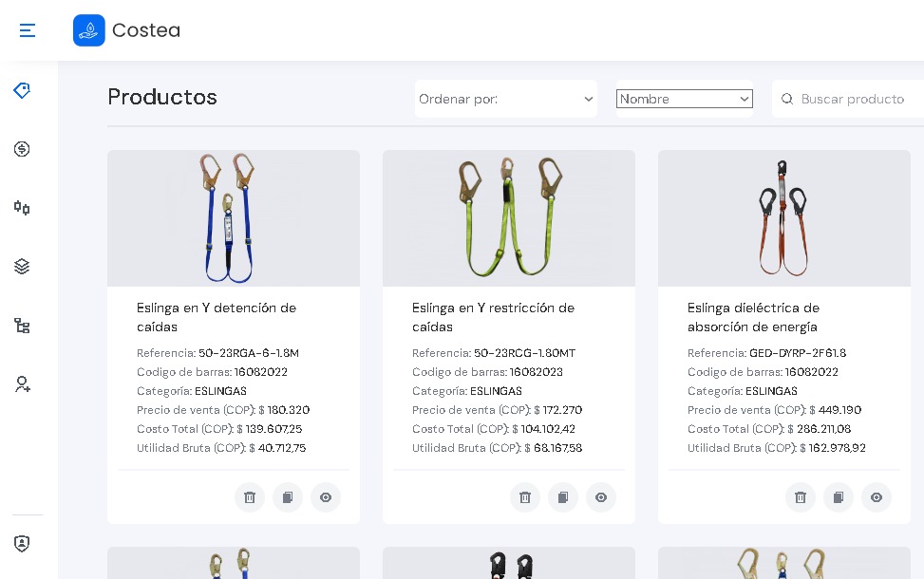
Task: Delete Eslinga dieléctrica de absorción product
Action: (801, 497)
